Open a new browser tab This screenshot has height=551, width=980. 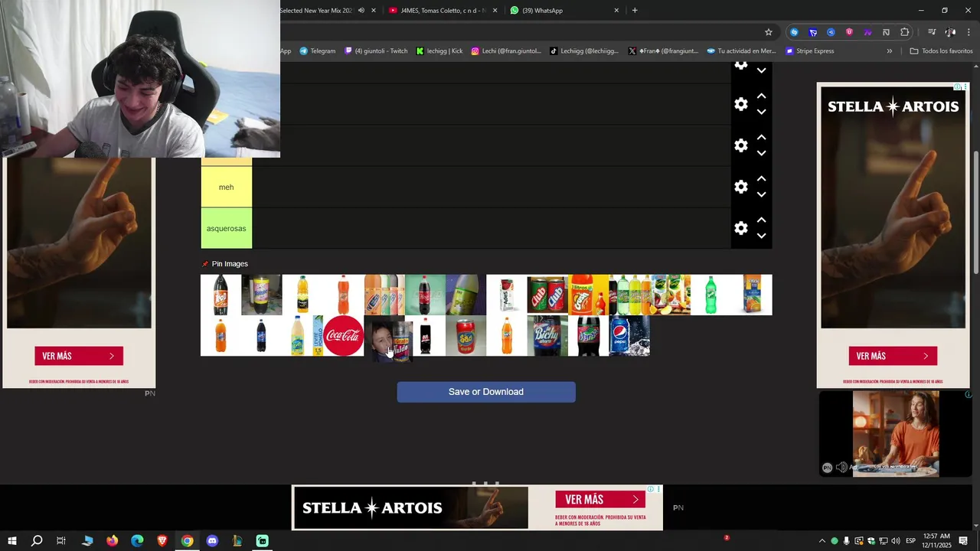pyautogui.click(x=635, y=11)
